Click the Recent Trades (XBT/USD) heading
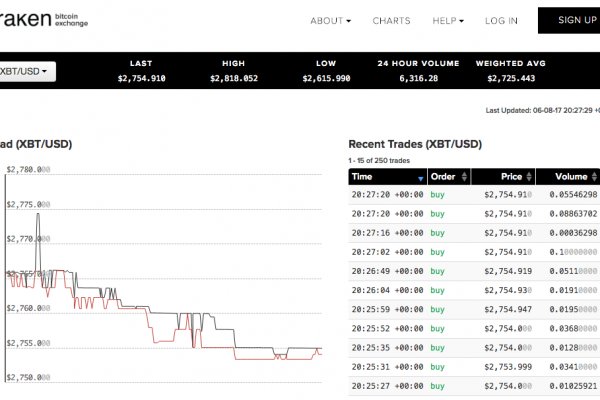This screenshot has width=600, height=400. tap(415, 144)
